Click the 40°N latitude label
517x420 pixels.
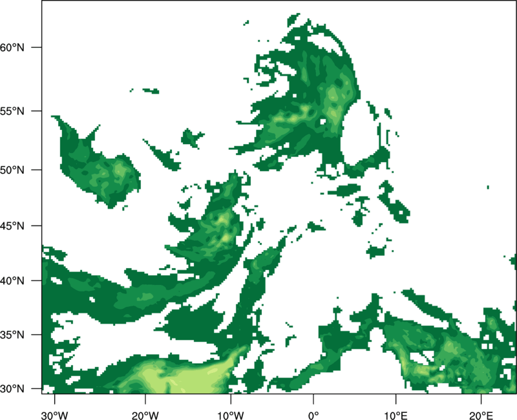click(12, 281)
